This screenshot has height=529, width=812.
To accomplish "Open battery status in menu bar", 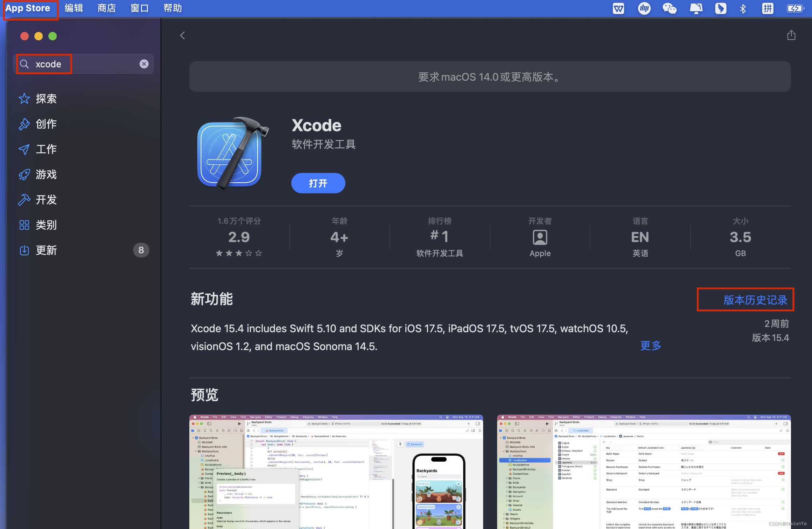I will pyautogui.click(x=795, y=8).
